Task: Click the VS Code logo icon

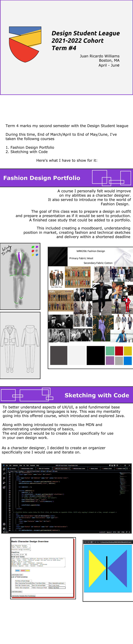Action: point(4,465)
